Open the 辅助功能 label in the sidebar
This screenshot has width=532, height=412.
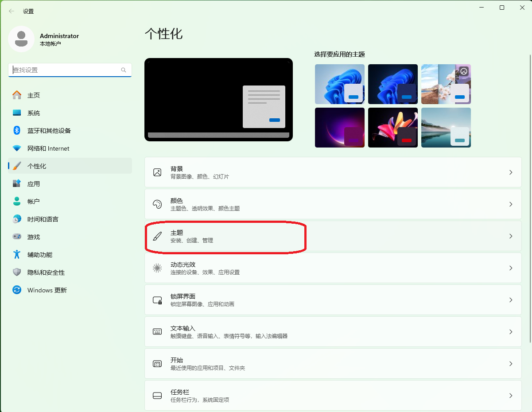[x=40, y=255]
